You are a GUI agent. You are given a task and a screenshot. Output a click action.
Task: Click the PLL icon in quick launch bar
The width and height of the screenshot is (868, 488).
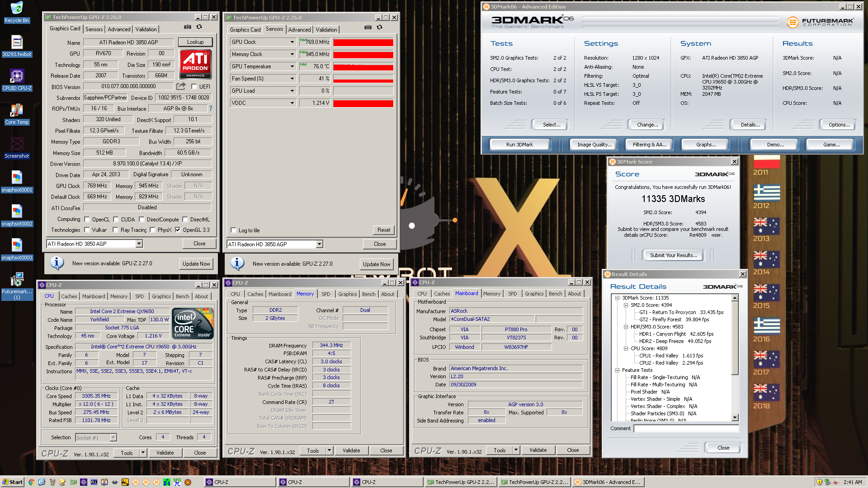[x=94, y=482]
